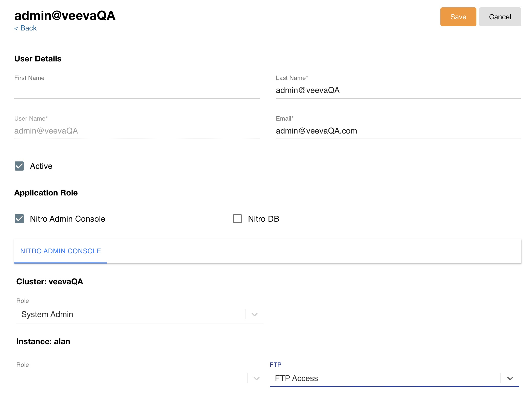
Task: Click the Nitro DB label text
Action: point(263,219)
